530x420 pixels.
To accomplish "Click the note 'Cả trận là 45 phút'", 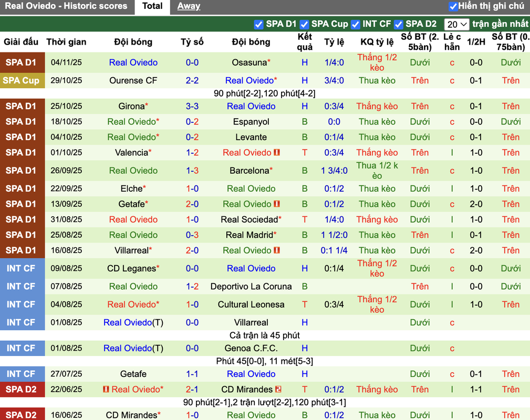I will (264, 335).
